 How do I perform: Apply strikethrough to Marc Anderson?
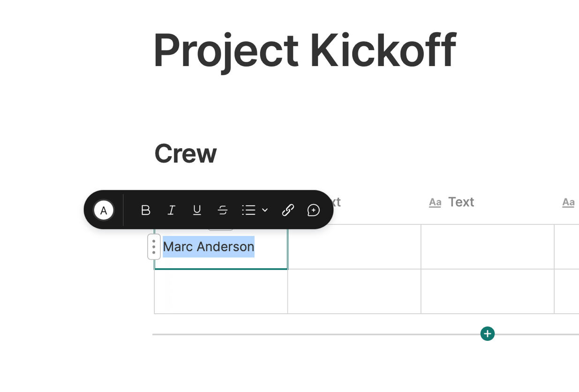tap(223, 210)
